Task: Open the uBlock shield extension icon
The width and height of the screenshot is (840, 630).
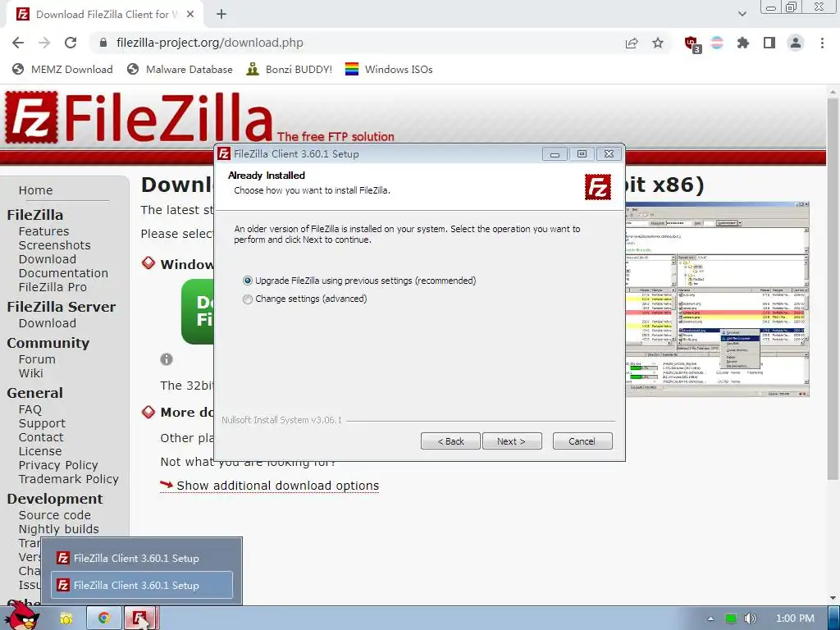Action: 692,43
